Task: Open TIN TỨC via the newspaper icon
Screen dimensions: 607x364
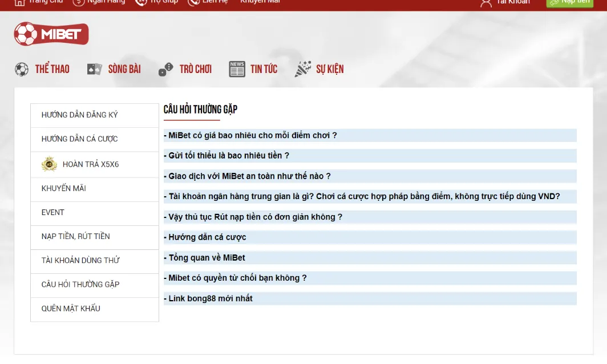Action: pyautogui.click(x=236, y=68)
